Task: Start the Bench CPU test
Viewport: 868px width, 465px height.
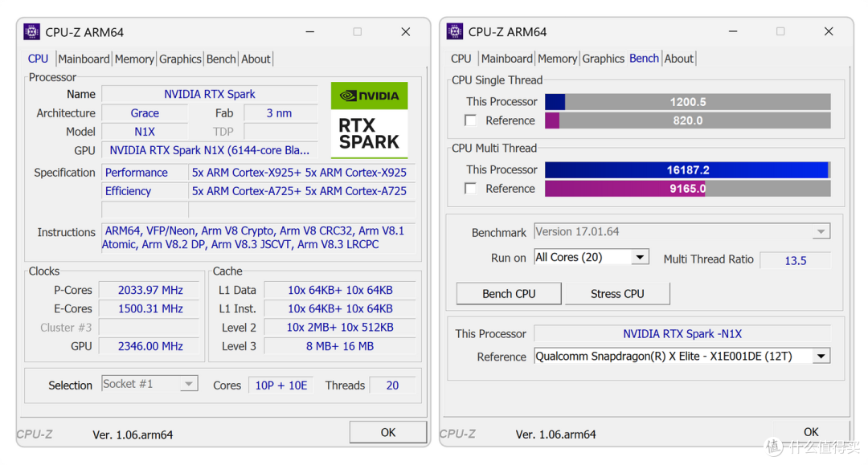Action: coord(509,294)
